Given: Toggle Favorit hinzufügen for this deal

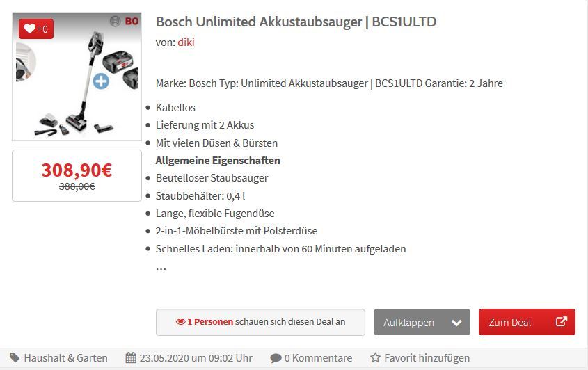Looking at the screenshot, I should pos(420,357).
